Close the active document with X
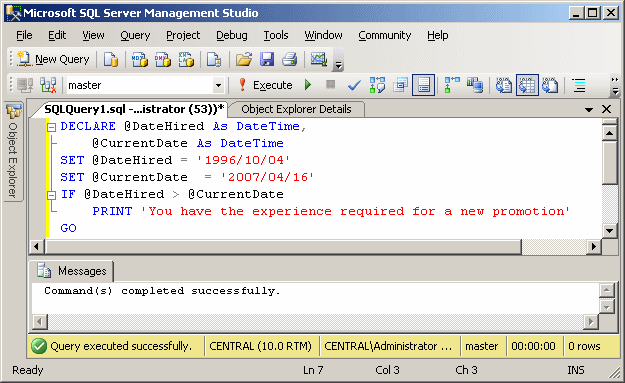The image size is (625, 383). [606, 109]
